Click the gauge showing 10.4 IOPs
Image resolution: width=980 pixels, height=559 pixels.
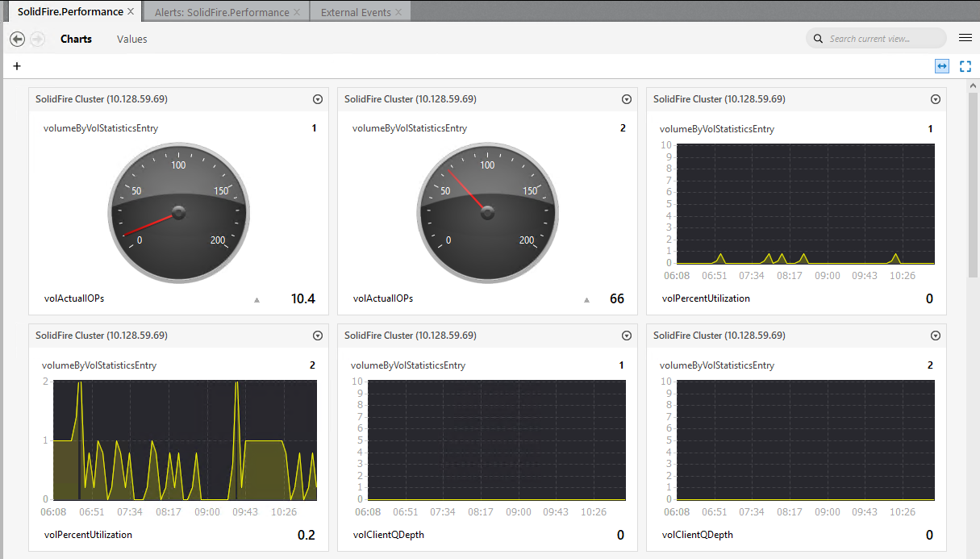pos(178,213)
